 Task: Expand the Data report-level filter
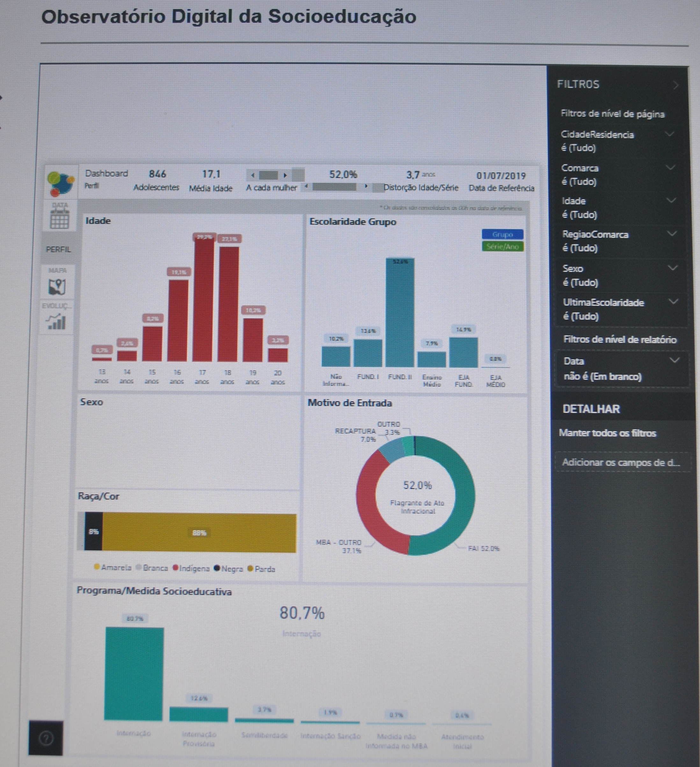pos(674,360)
